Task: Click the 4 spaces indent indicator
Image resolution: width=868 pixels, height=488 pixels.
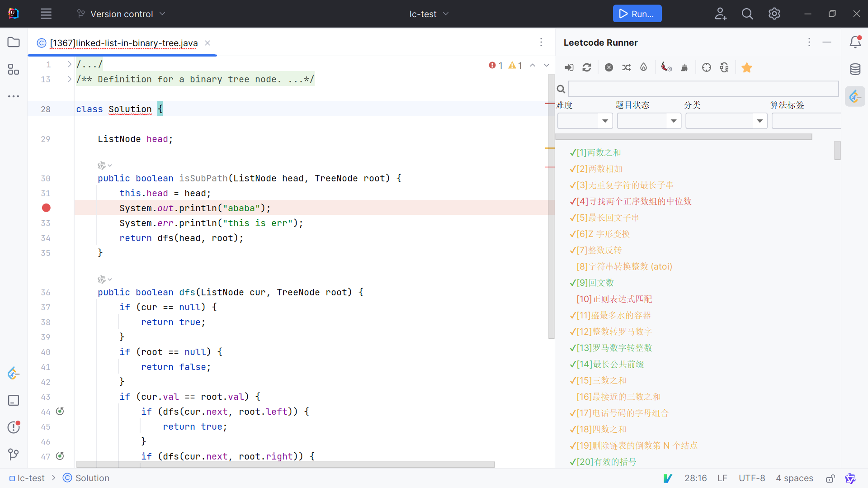Action: (x=794, y=478)
